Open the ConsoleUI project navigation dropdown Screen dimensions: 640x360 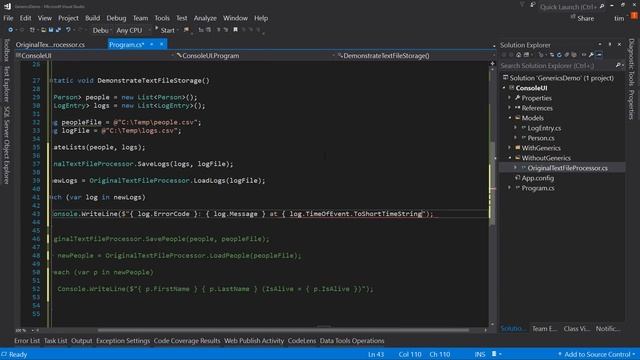click(94, 56)
